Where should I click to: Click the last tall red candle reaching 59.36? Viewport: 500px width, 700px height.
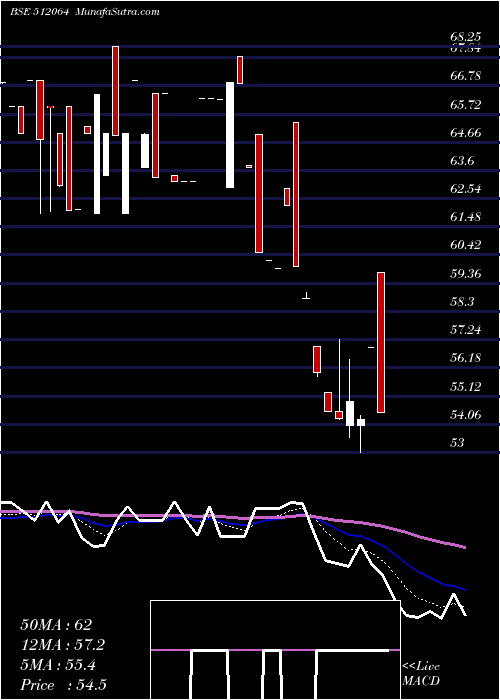point(381,342)
